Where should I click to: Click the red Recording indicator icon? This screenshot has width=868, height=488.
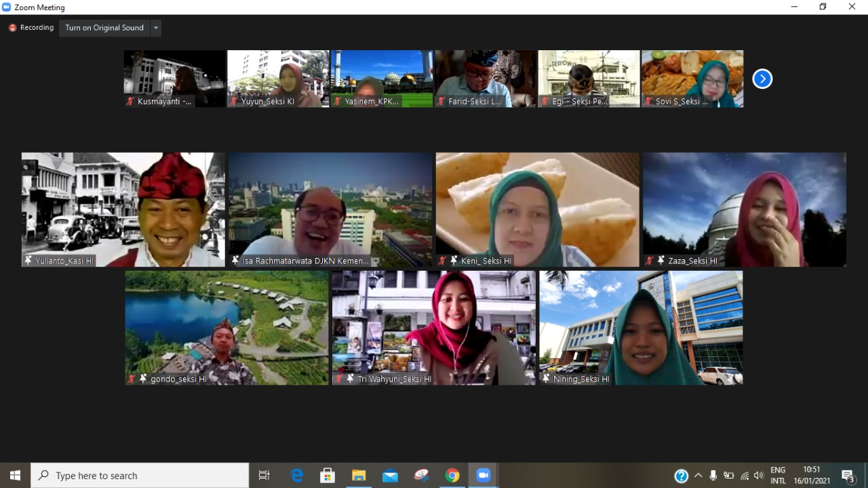coord(12,28)
